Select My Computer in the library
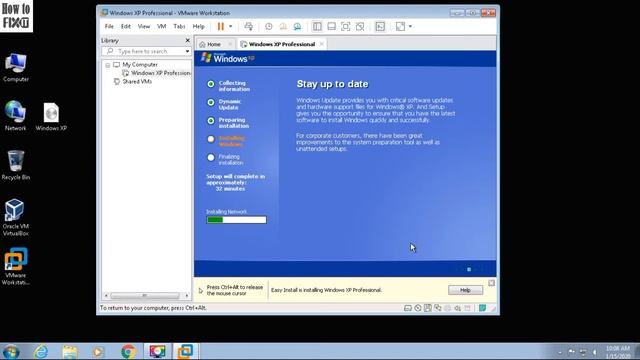 [x=140, y=65]
